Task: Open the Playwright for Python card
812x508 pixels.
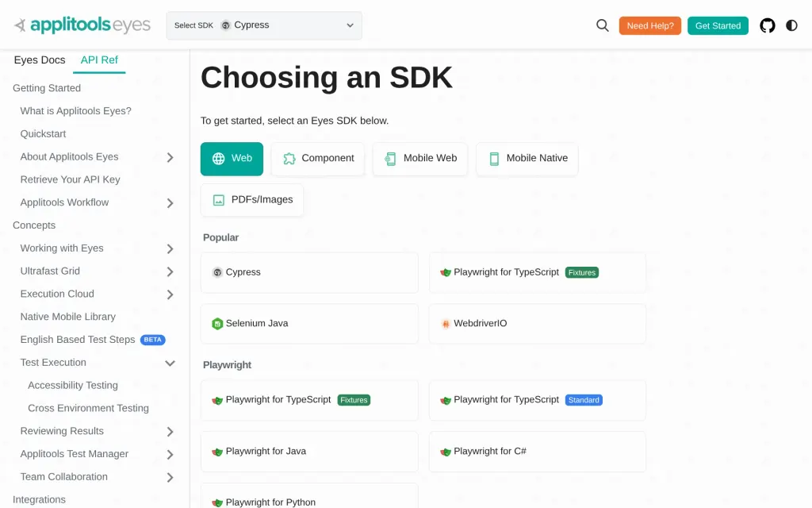Action: point(309,496)
